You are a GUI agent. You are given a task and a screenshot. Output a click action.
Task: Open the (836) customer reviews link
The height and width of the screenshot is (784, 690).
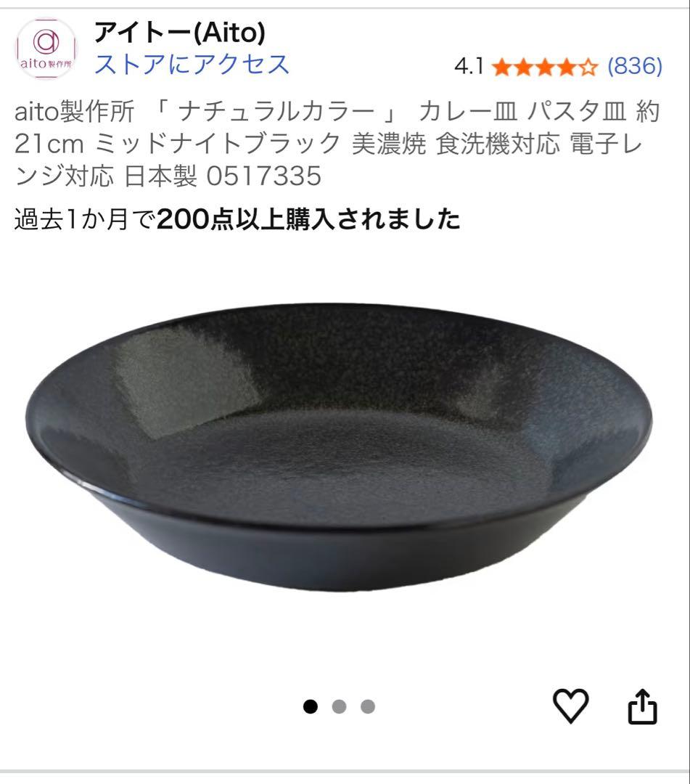(635, 66)
